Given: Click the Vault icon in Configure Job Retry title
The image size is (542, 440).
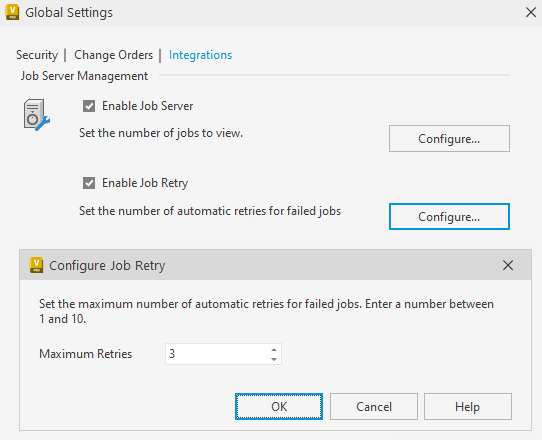Looking at the screenshot, I should 36,265.
